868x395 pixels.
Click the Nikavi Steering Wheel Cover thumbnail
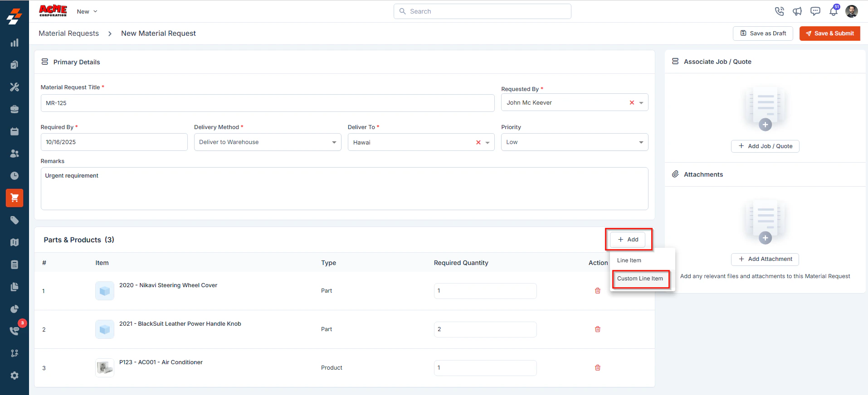pyautogui.click(x=105, y=291)
